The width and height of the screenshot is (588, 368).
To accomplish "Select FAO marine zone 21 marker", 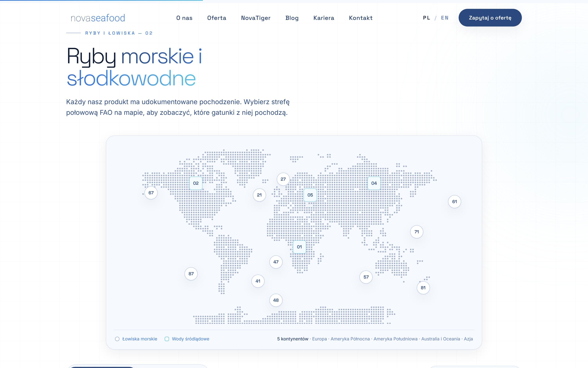I will (x=259, y=195).
